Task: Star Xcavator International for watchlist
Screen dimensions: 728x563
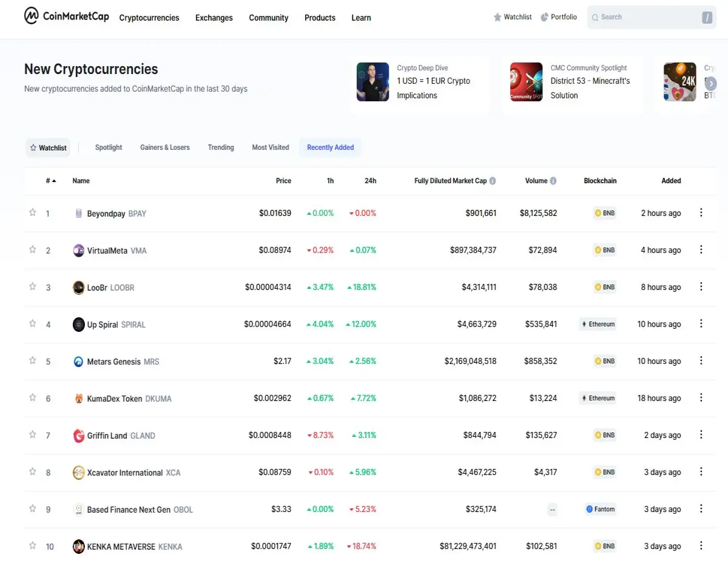Action: [x=33, y=471]
